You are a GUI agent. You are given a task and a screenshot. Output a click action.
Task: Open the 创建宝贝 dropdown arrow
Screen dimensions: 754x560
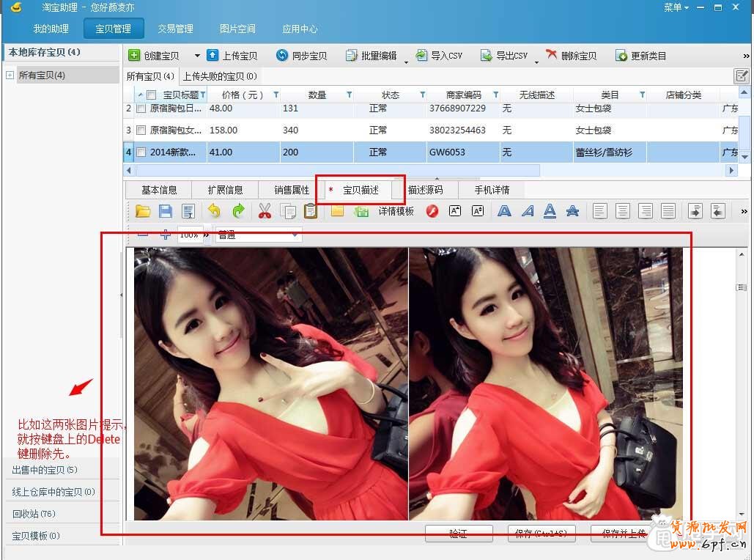(x=197, y=56)
